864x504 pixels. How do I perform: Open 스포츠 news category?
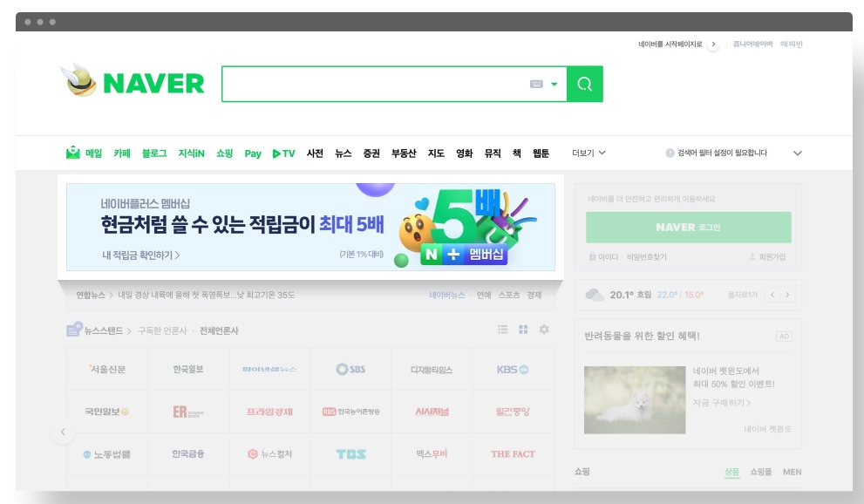pos(509,296)
